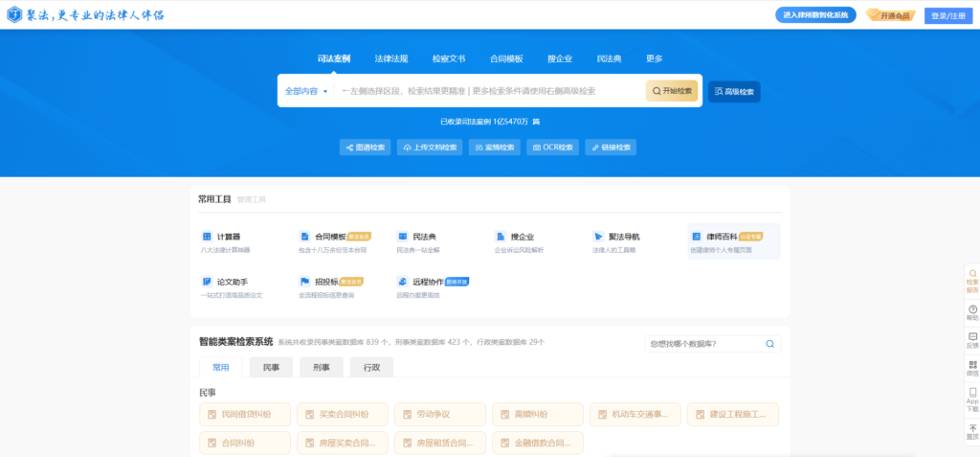Click the App下载 sidebar icon
The height and width of the screenshot is (457, 980).
point(972,392)
